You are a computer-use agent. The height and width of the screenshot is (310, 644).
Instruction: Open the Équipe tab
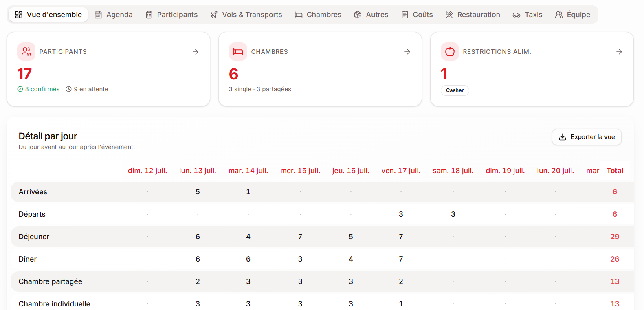(573, 15)
